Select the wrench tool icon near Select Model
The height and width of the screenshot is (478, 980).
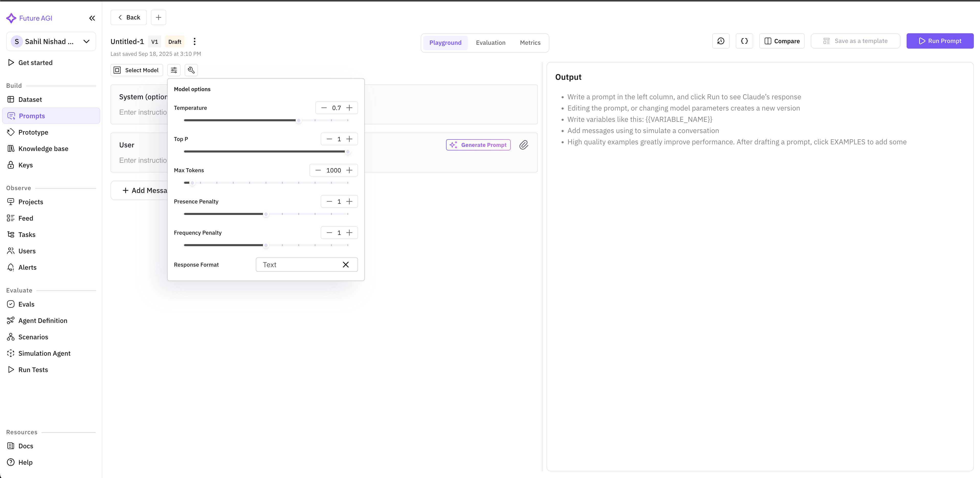[191, 70]
